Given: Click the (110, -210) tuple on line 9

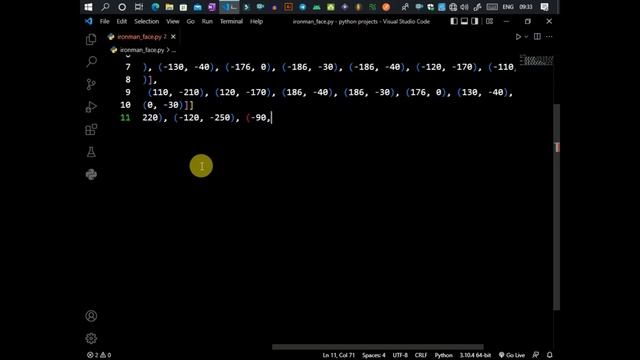Looking at the screenshot, I should [x=176, y=92].
